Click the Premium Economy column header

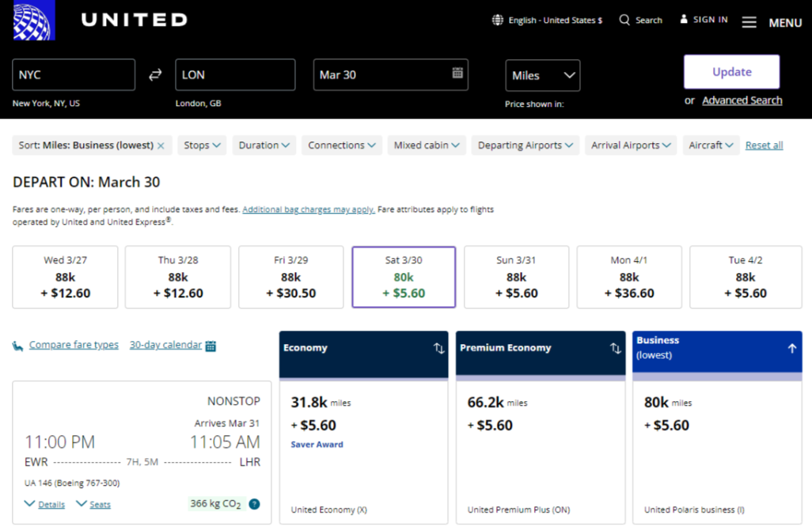540,354
